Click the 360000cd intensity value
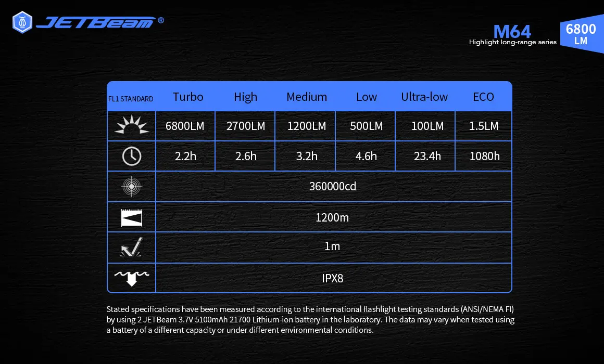Screen dimensions: 604x364 (333, 186)
